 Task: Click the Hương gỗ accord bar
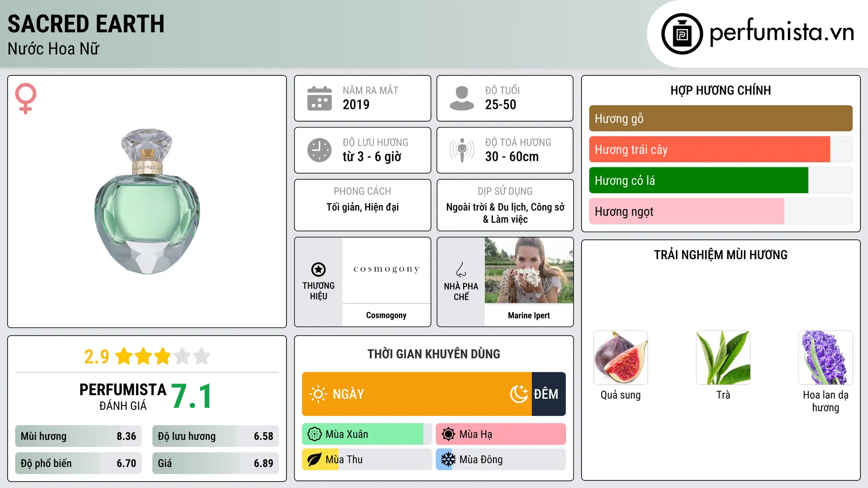[x=721, y=119]
